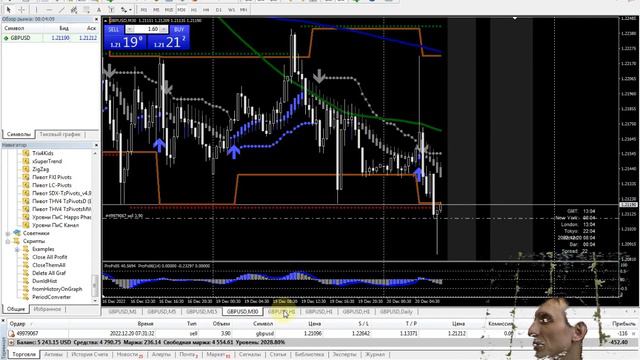Switch to GBPUSD,M15 chart tab
640x360 pixels.
click(202, 311)
